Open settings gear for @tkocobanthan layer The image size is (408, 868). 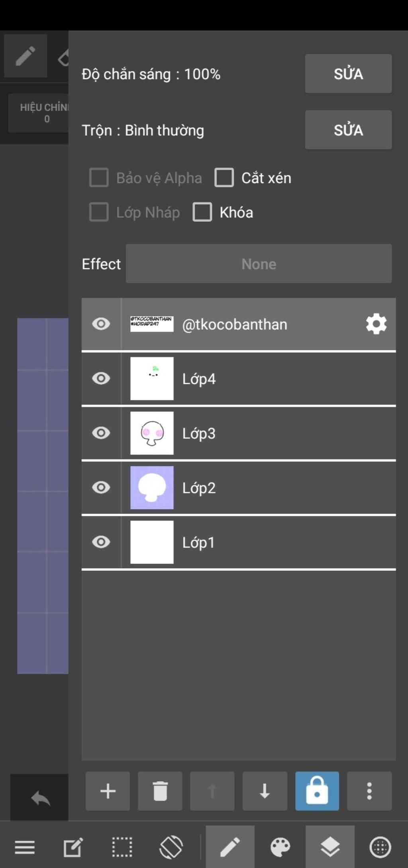pos(376,324)
